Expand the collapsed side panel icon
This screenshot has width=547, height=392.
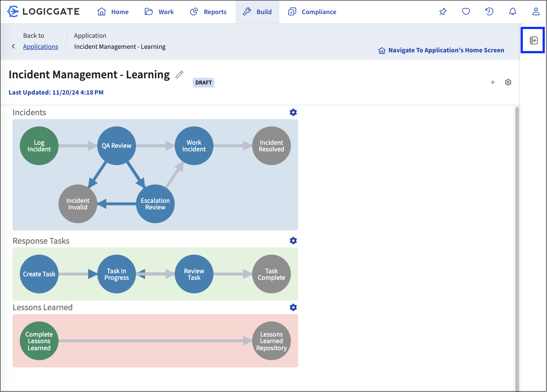click(534, 40)
